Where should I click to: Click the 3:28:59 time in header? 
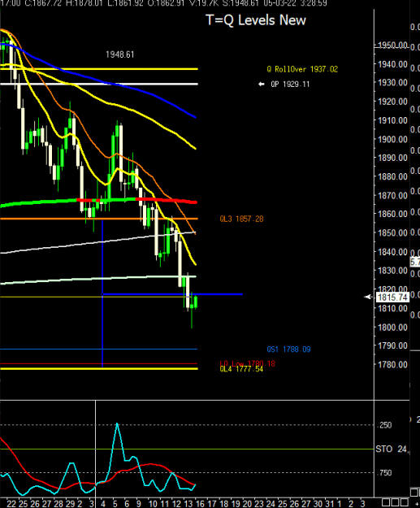click(x=314, y=3)
